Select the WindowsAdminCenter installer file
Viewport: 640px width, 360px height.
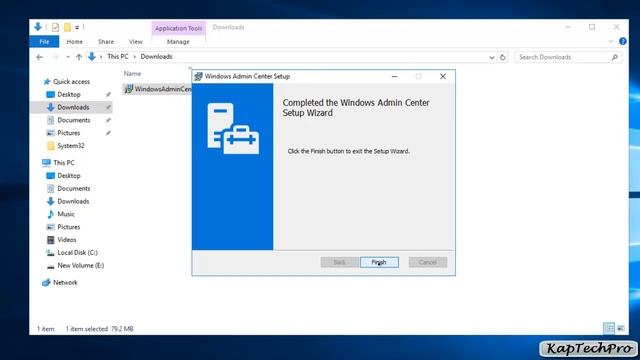pos(158,89)
